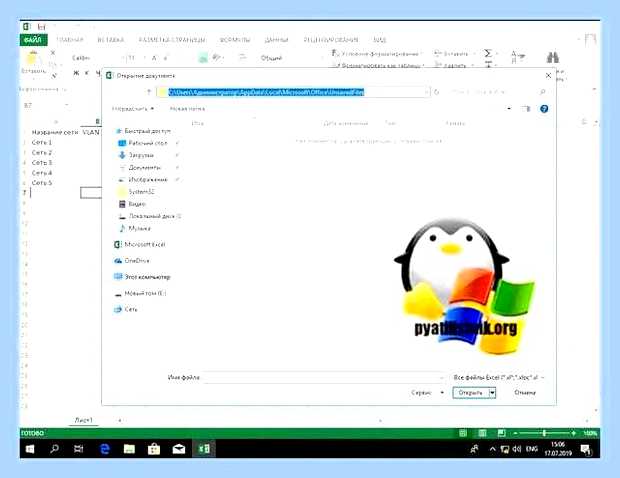Click the Отмена button
The width and height of the screenshot is (620, 478).
[x=525, y=393]
